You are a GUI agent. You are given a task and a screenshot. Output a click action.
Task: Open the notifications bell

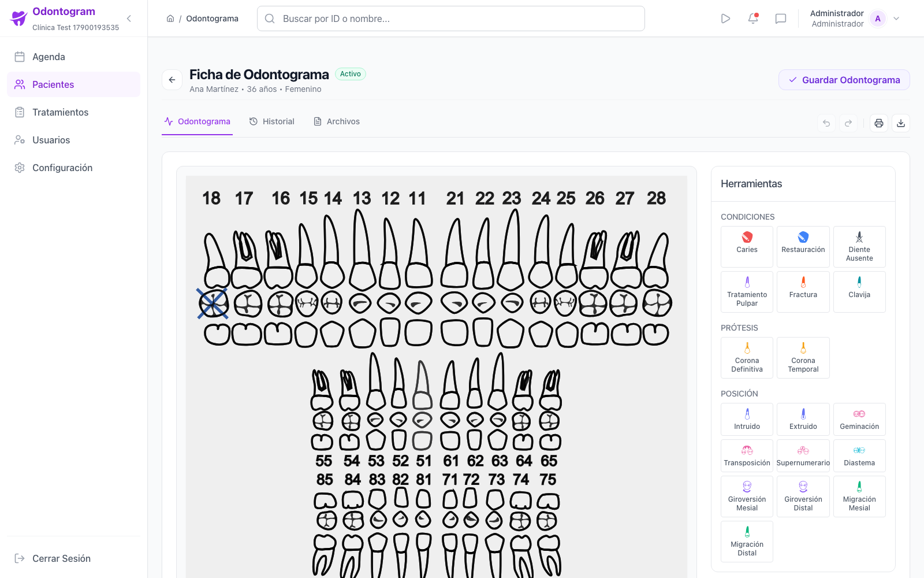[x=753, y=18]
